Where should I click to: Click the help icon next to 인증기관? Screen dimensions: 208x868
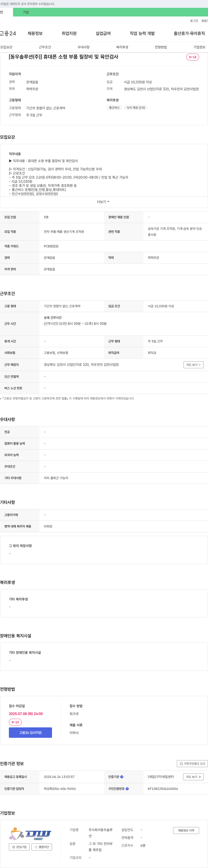pos(122,777)
